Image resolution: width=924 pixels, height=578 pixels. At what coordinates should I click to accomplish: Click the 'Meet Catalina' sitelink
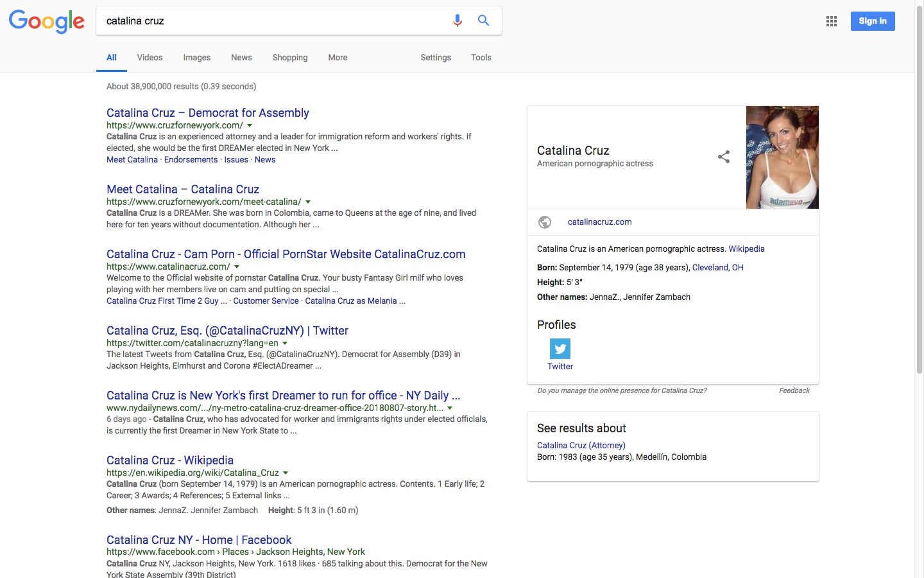point(132,160)
